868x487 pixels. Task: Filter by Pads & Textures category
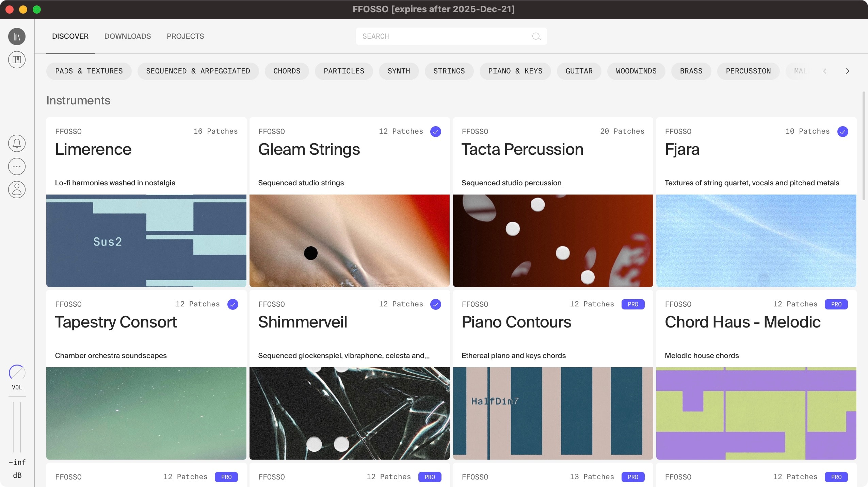pyautogui.click(x=89, y=71)
